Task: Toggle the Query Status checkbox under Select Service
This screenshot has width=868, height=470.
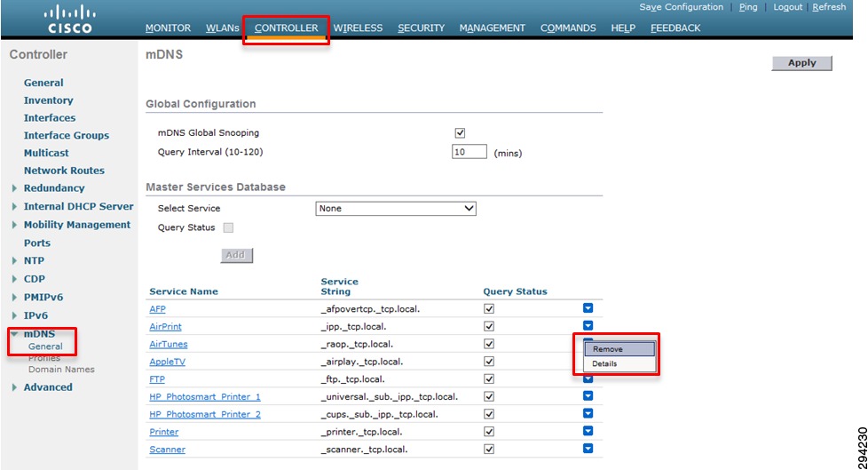Action: (x=228, y=227)
